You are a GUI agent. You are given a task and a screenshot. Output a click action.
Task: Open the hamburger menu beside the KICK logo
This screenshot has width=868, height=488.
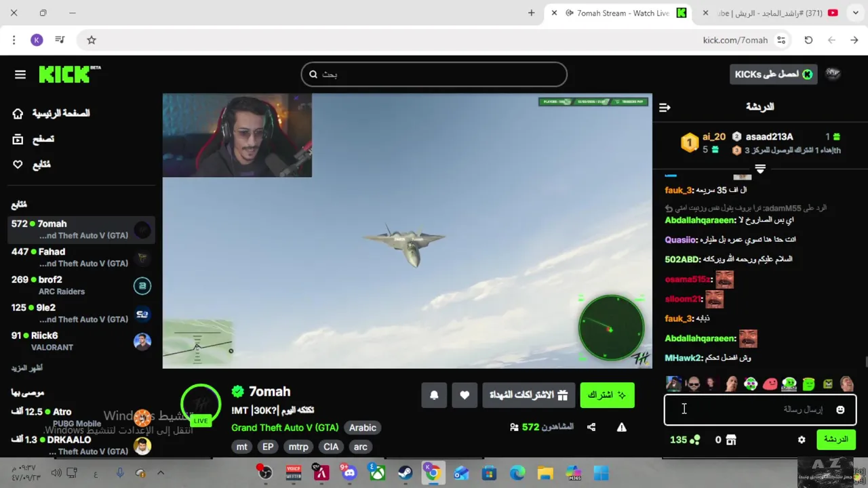(x=20, y=75)
